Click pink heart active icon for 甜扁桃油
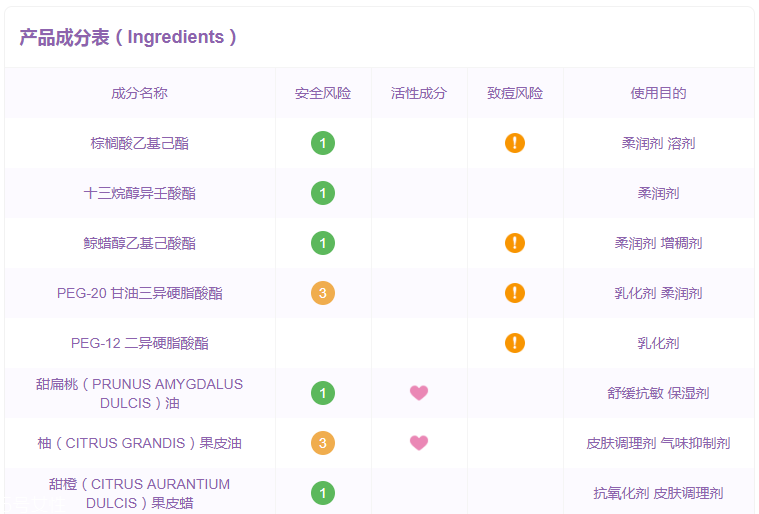The width and height of the screenshot is (759, 514). (419, 393)
